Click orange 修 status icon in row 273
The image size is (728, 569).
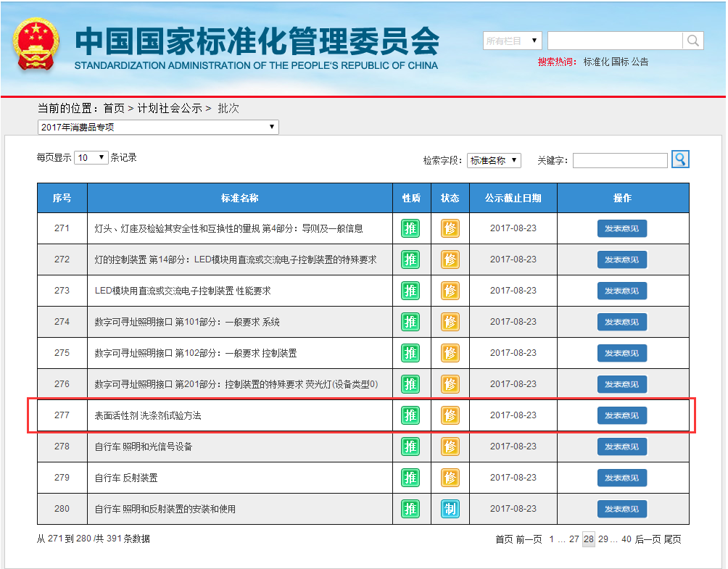point(450,291)
